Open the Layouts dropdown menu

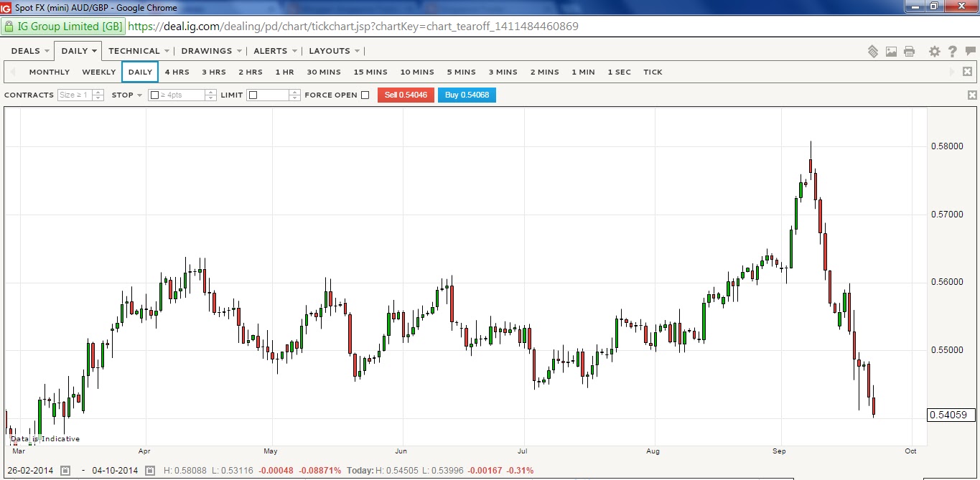334,51
